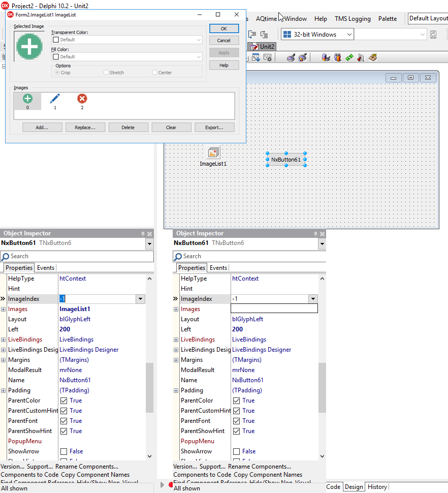The image size is (448, 493).
Task: Click Search field in right Object Inspector
Action: tap(249, 256)
